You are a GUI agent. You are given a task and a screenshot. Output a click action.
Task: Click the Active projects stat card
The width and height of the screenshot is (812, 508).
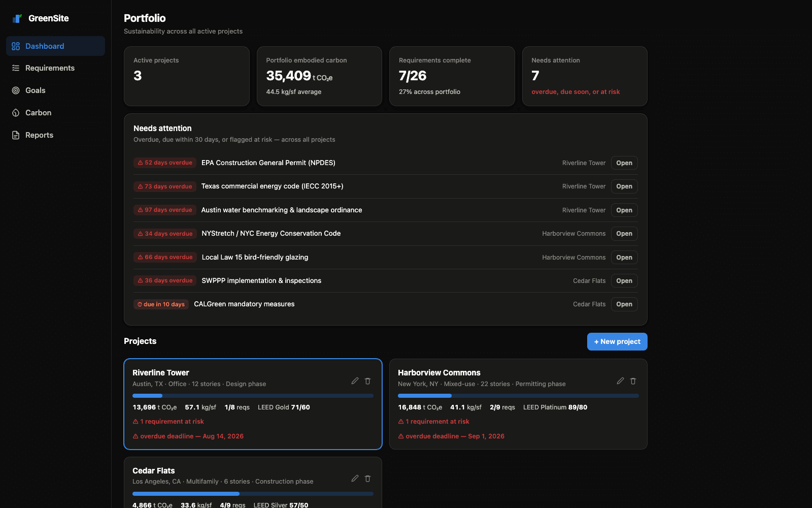(x=187, y=76)
